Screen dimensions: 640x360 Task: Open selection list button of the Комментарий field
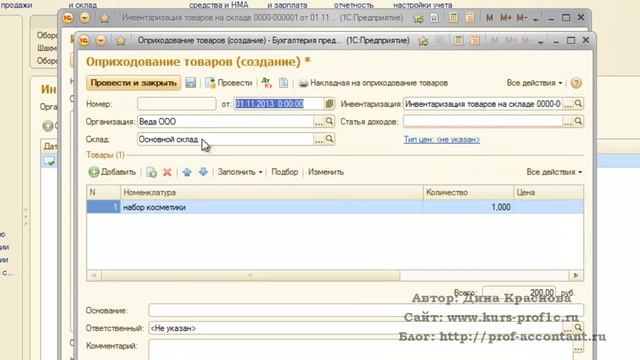(578, 349)
